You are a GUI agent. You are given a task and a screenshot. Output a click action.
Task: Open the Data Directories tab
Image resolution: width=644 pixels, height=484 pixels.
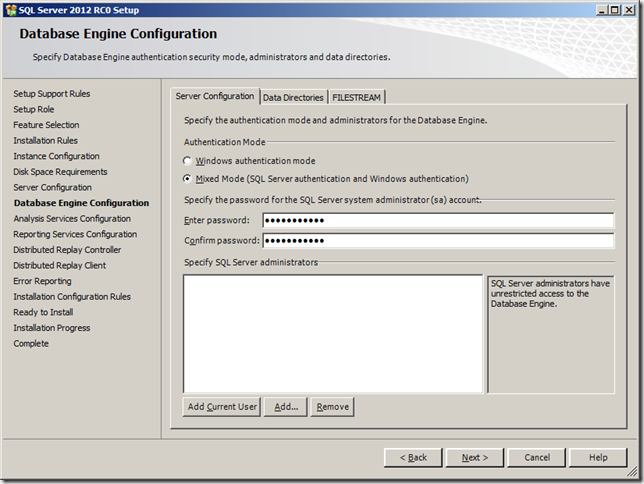(x=293, y=98)
